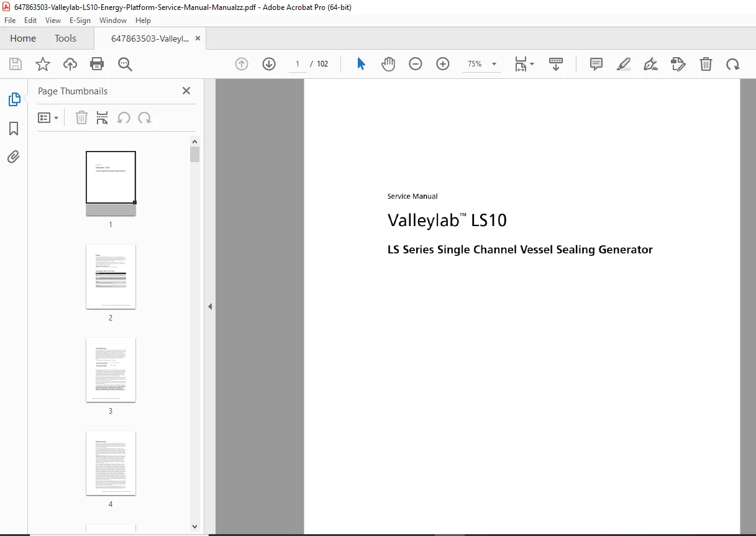Close the Page Thumbnails panel
756x536 pixels.
186,91
